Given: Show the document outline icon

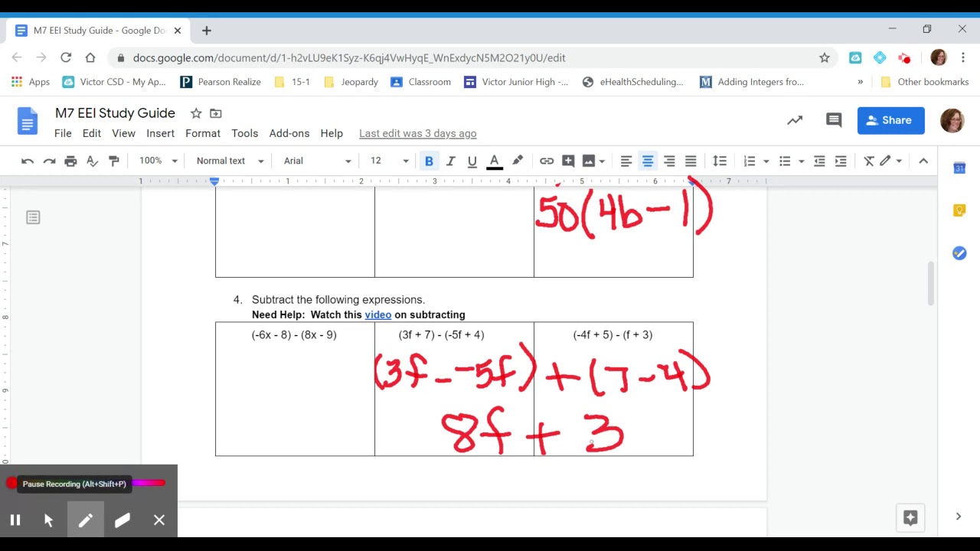Looking at the screenshot, I should pyautogui.click(x=33, y=218).
